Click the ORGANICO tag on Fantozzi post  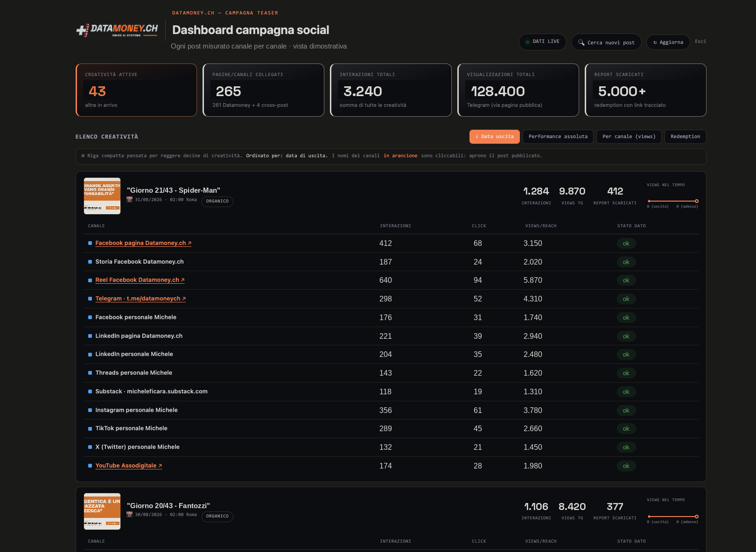(x=217, y=517)
